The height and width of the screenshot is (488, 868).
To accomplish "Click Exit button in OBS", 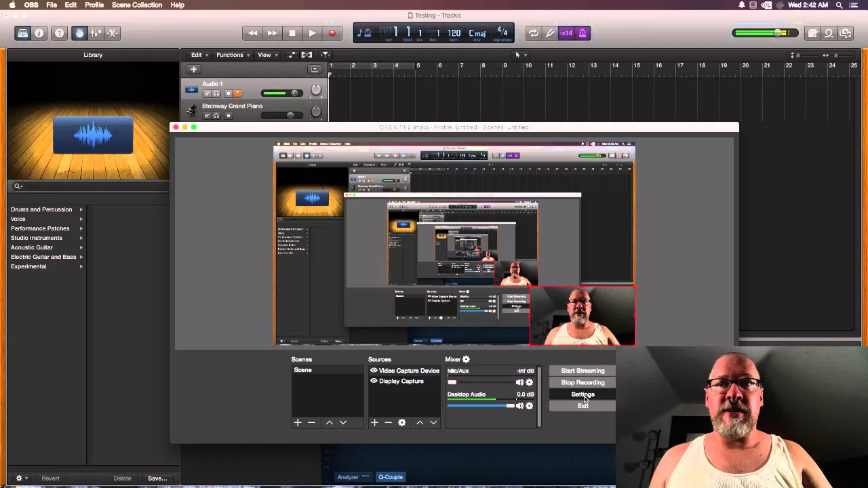I will point(583,405).
